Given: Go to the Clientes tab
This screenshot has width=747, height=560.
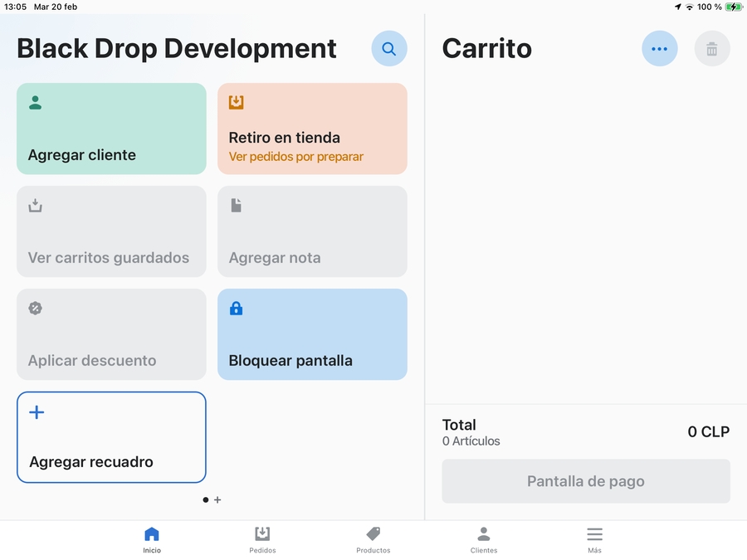Looking at the screenshot, I should click(x=484, y=539).
